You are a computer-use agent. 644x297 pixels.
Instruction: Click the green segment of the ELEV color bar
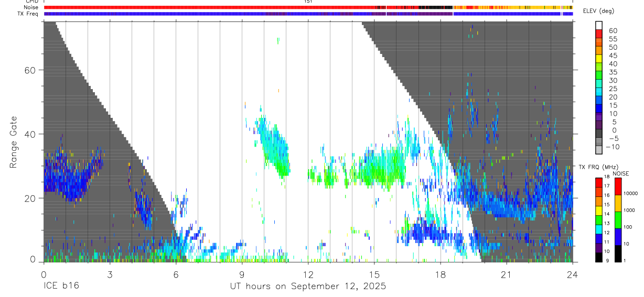click(599, 74)
